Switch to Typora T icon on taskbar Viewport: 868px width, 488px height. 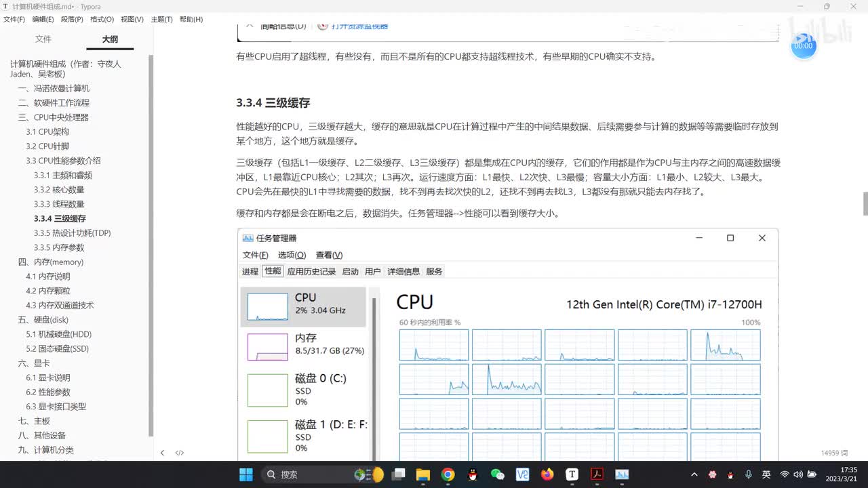572,474
